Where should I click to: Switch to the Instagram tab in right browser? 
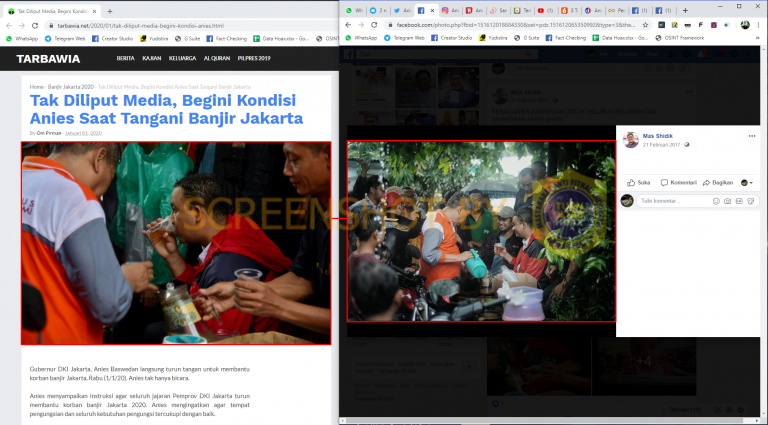(x=450, y=11)
